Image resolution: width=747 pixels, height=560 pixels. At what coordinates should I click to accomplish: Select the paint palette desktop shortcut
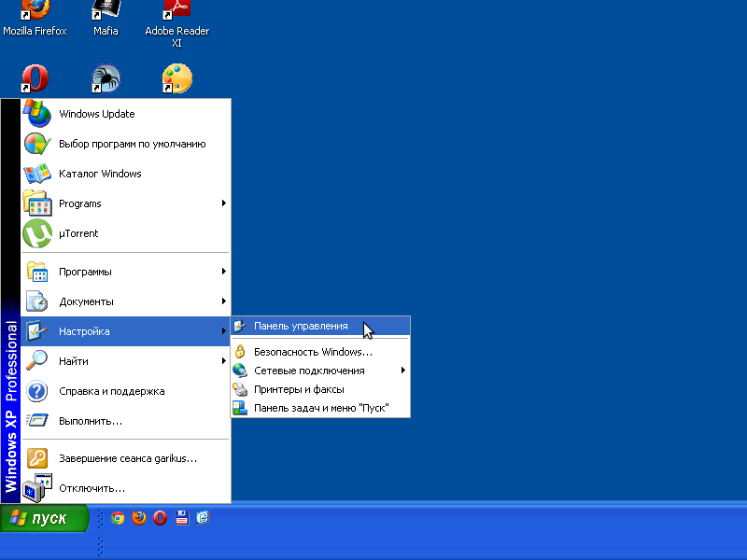176,78
